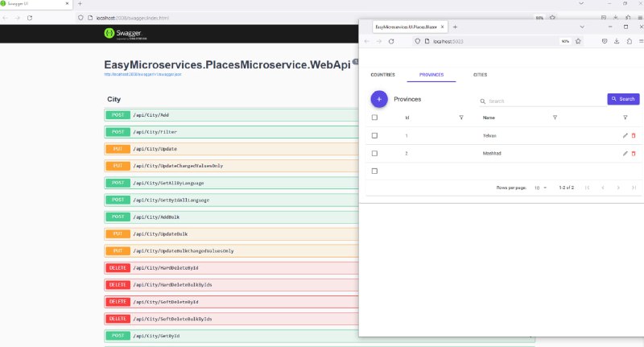
Task: Expand DELETE /api/City/SoftDeleteById endpoint
Action: 231,302
